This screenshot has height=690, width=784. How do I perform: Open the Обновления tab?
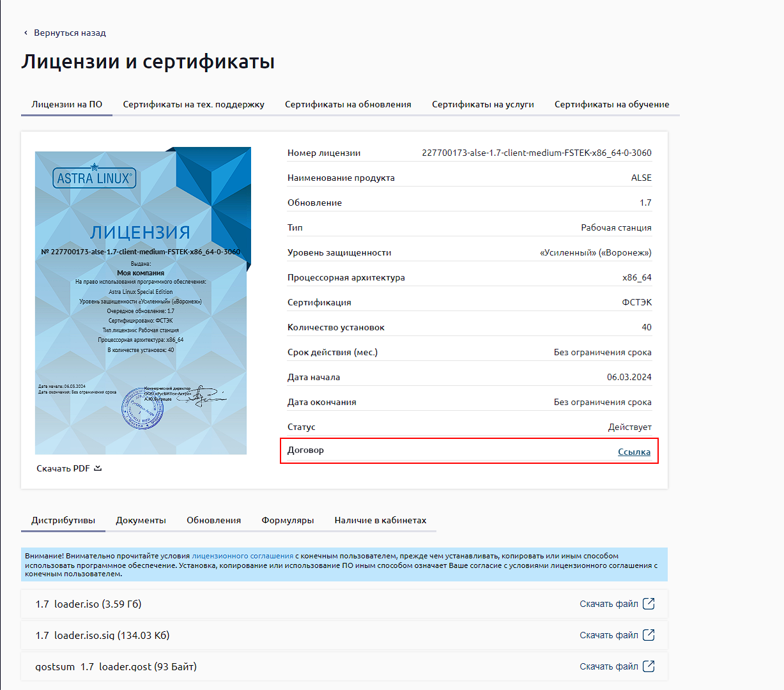213,520
